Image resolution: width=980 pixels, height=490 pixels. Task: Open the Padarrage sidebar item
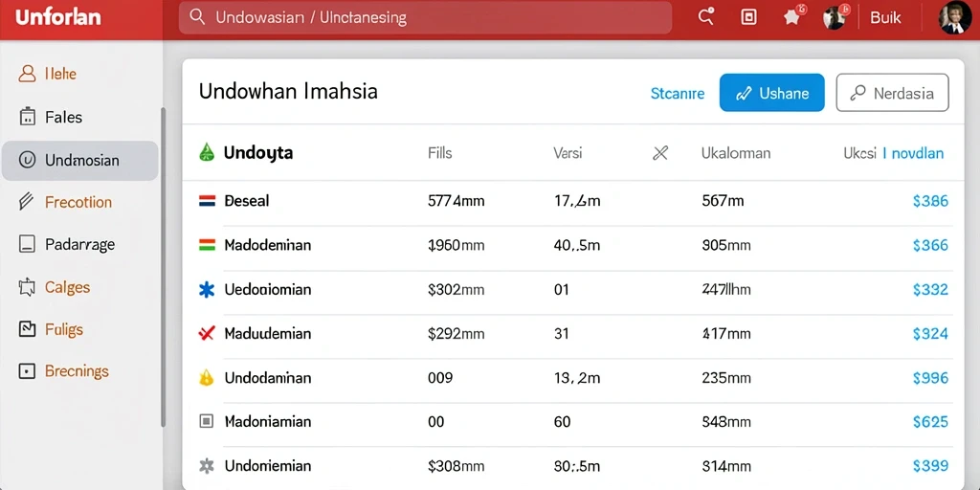80,244
